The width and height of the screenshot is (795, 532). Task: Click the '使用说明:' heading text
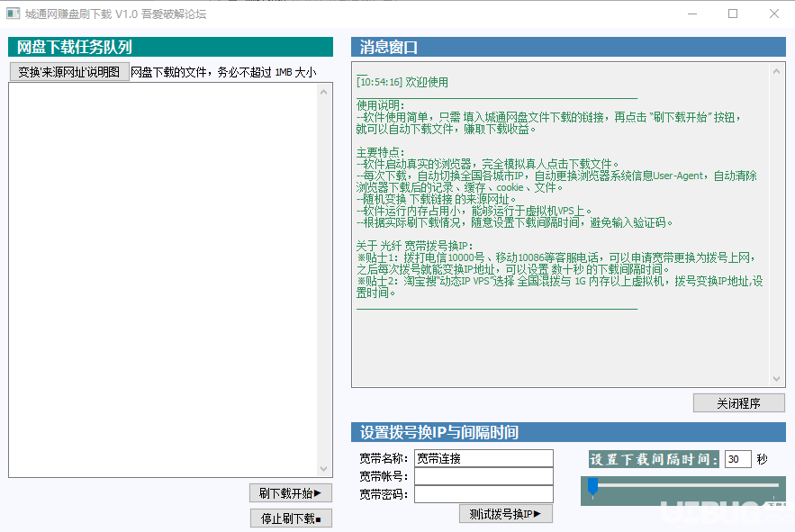[x=380, y=105]
